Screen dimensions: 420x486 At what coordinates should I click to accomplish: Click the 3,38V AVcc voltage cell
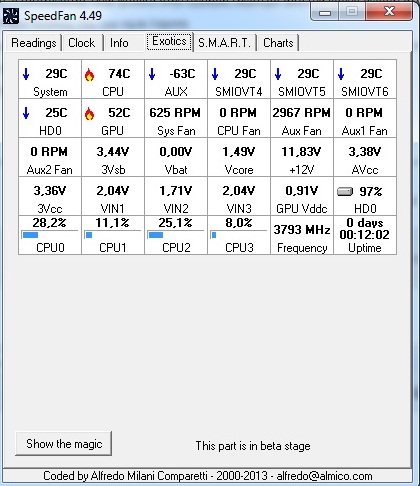tap(365, 157)
